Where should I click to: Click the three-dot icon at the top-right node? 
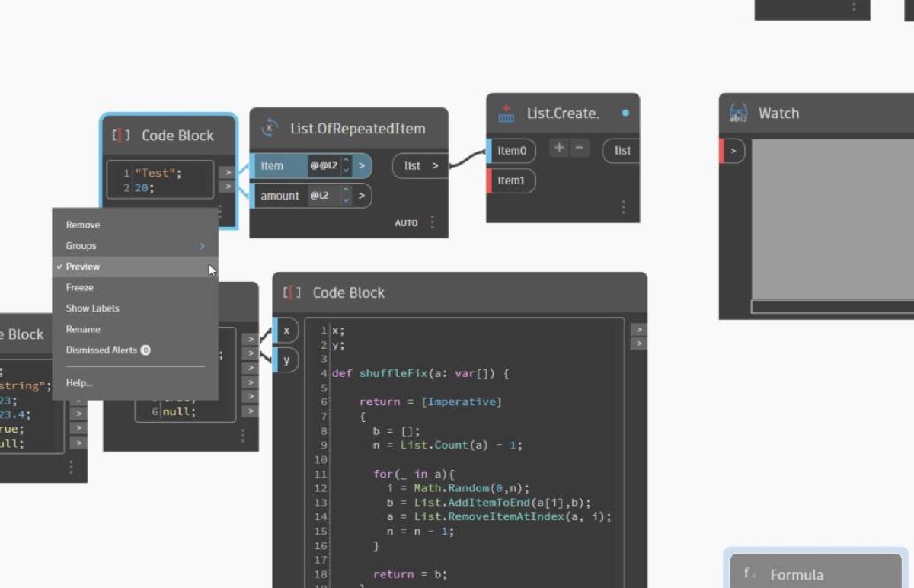click(x=854, y=6)
